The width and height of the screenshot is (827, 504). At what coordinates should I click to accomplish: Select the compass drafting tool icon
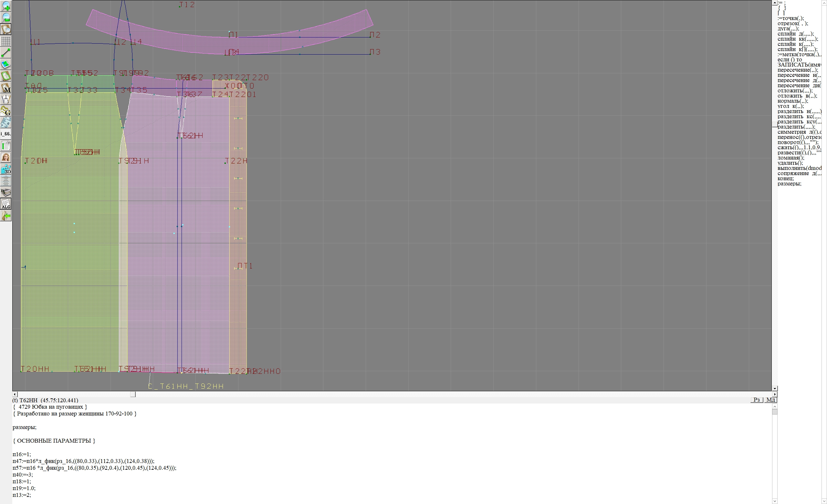click(x=6, y=99)
